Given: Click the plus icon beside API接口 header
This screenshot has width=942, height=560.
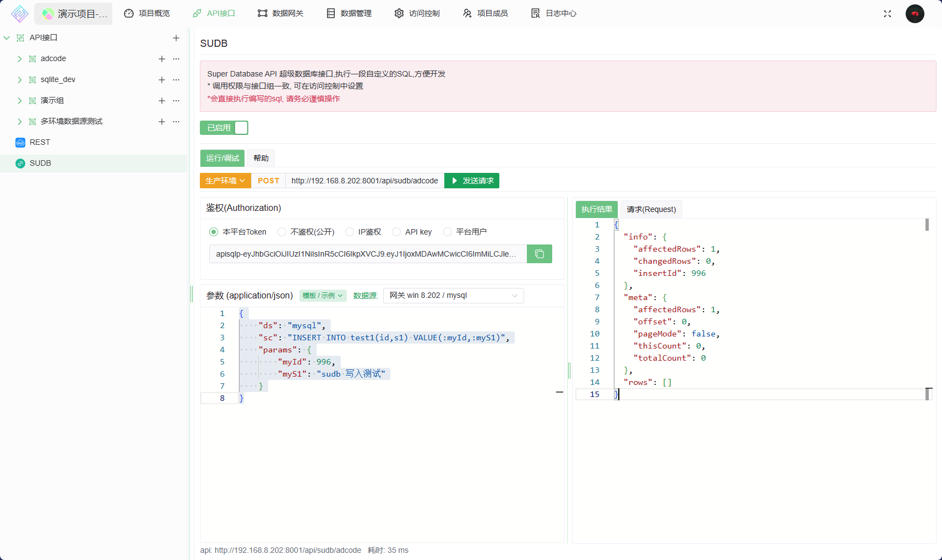Looking at the screenshot, I should [176, 38].
